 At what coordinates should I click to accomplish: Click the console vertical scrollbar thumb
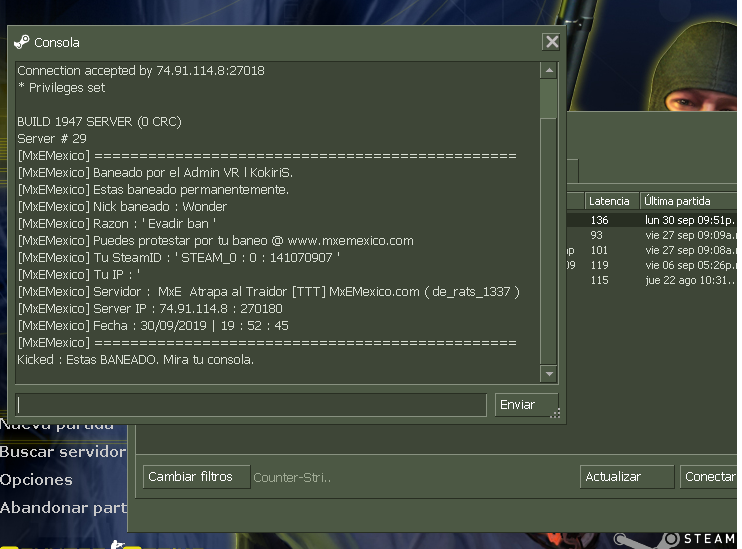pyautogui.click(x=549, y=98)
